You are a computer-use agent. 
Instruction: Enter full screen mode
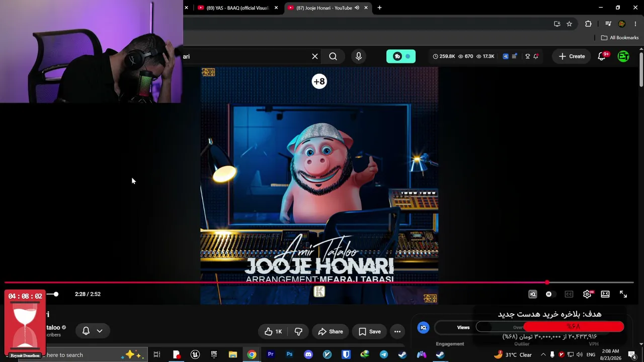(623, 294)
